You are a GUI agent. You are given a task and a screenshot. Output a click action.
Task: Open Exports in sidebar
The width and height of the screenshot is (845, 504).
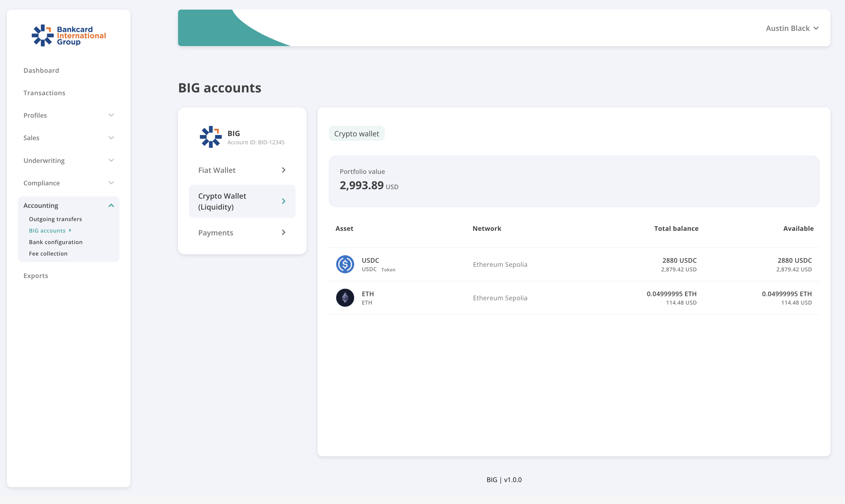[x=36, y=276]
